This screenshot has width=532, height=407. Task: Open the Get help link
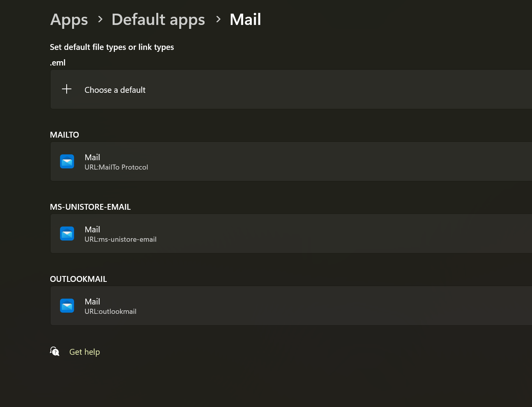[x=85, y=352]
